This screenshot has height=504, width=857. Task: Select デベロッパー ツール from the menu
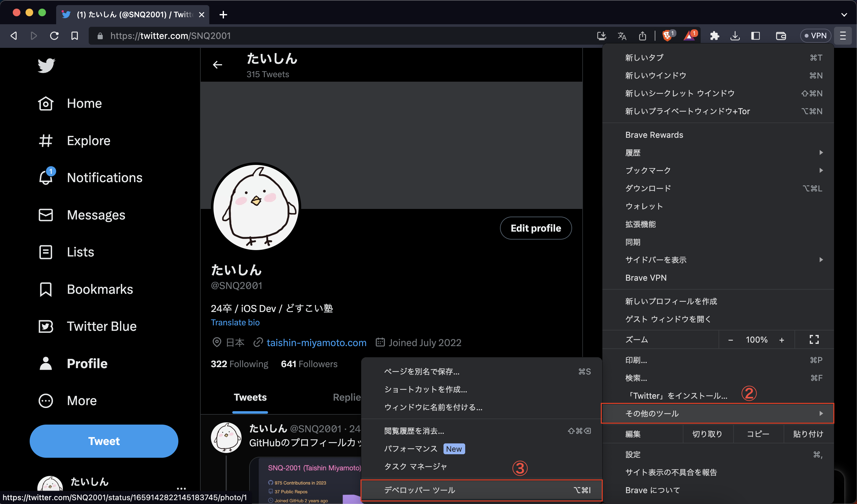[420, 490]
